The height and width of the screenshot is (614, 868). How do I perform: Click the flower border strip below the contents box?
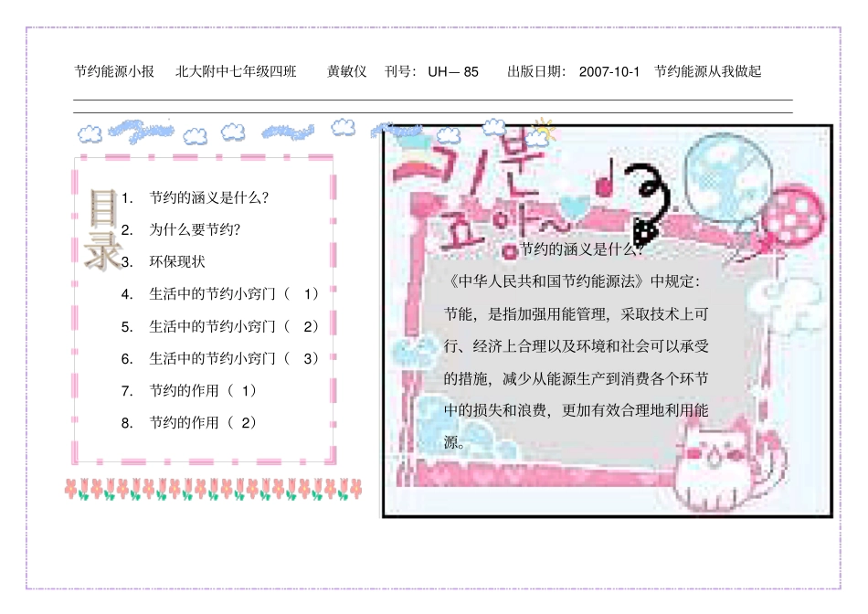213,489
